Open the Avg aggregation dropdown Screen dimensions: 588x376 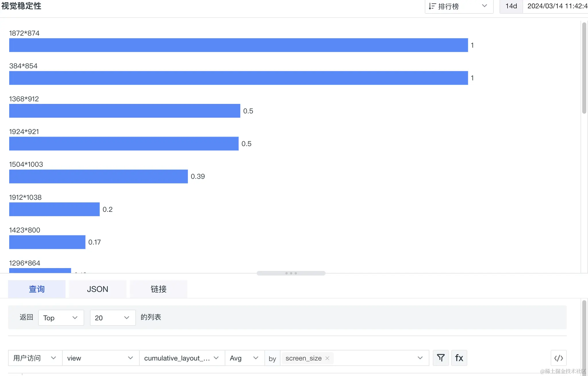pyautogui.click(x=245, y=358)
